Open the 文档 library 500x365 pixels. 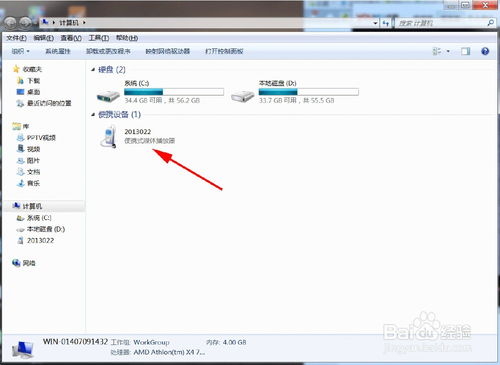click(33, 172)
